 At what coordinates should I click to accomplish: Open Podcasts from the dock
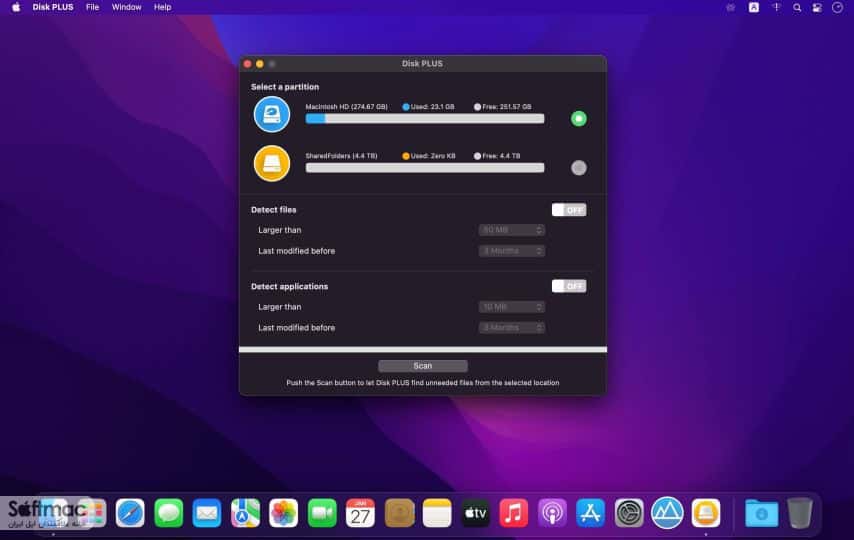pyautogui.click(x=552, y=513)
